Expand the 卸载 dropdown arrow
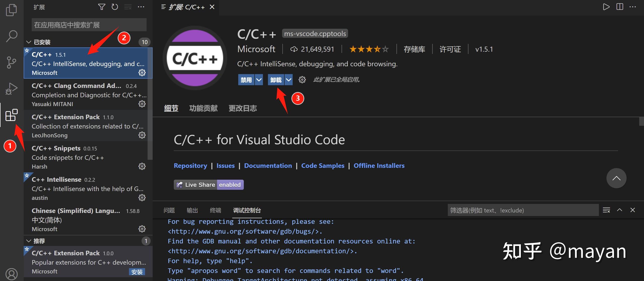644x281 pixels. point(288,80)
